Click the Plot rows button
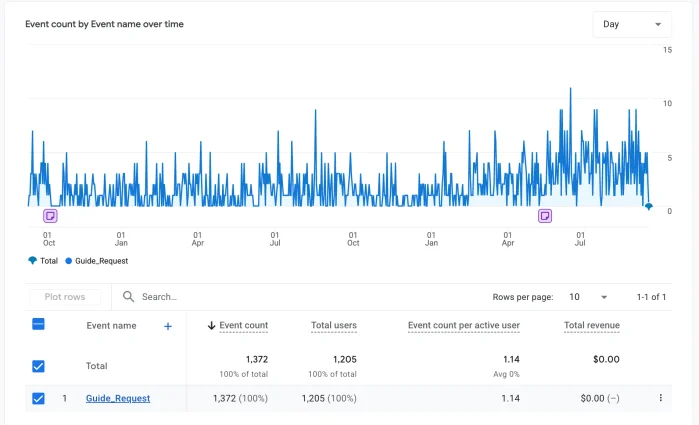Image resolution: width=699 pixels, height=425 pixels. pyautogui.click(x=65, y=297)
